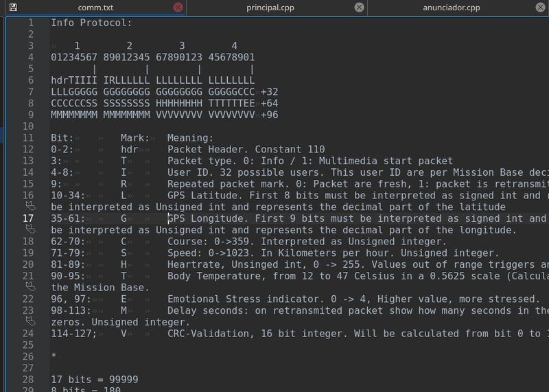Click the 'Bit:' column header
The height and width of the screenshot is (392, 549).
pyautogui.click(x=62, y=138)
